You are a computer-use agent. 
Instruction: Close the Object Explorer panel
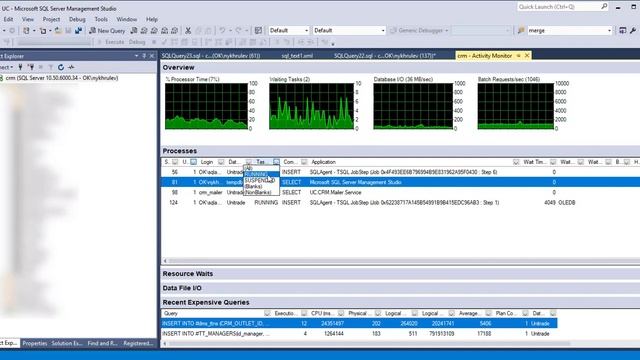click(x=152, y=56)
